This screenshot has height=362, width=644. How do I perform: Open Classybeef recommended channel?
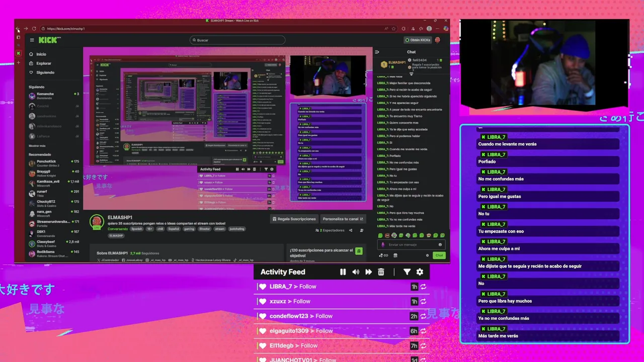tap(54, 243)
